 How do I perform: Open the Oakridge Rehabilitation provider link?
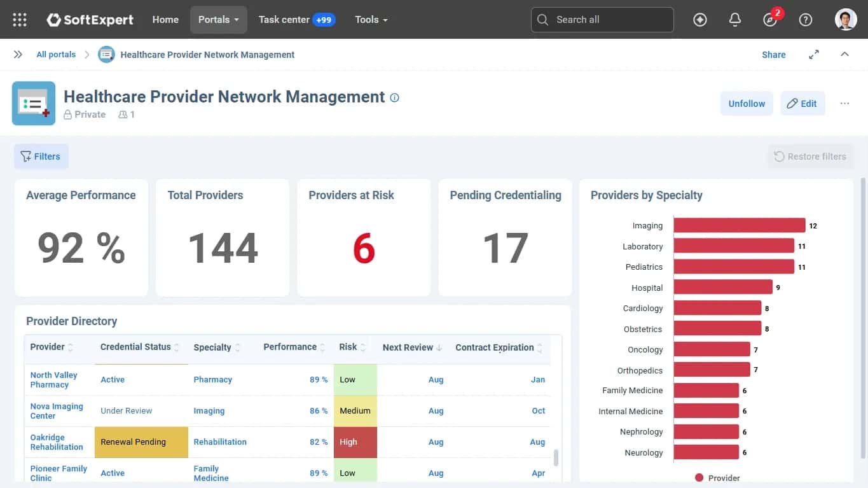pos(57,442)
